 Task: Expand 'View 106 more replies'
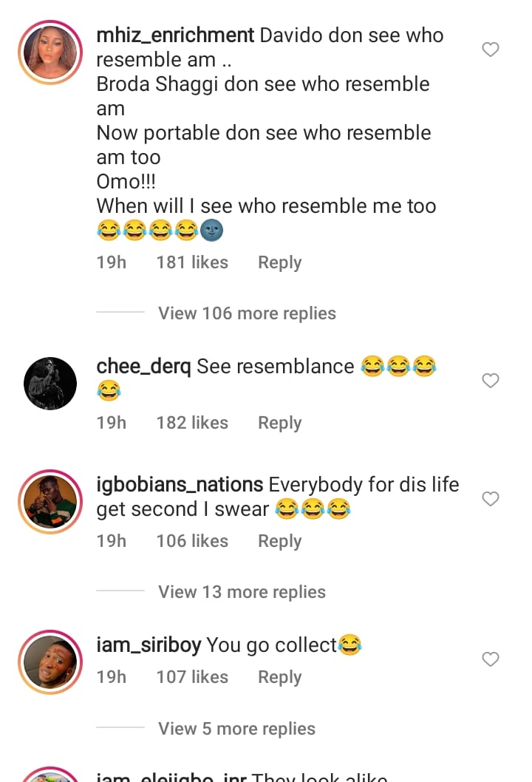pos(247,313)
